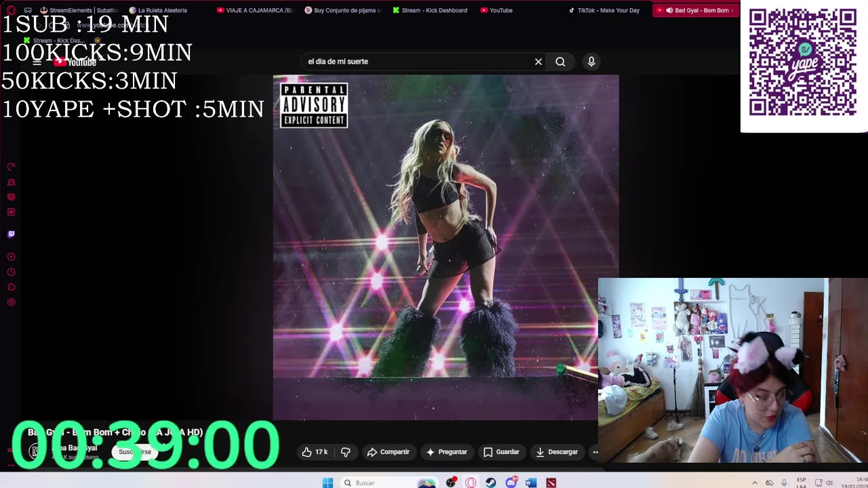Screen dimensions: 868x488
Task: Open taskbar volume speaker icon
Action: (829, 483)
